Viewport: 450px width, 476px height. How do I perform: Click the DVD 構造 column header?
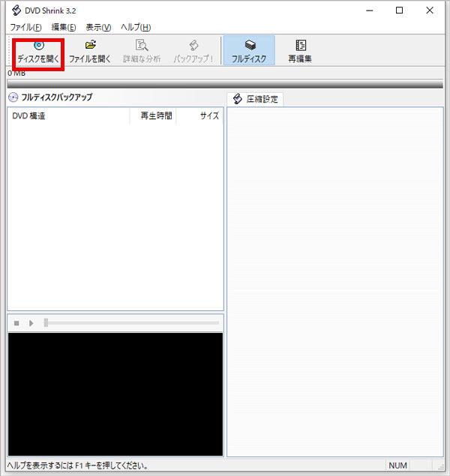tap(68, 115)
